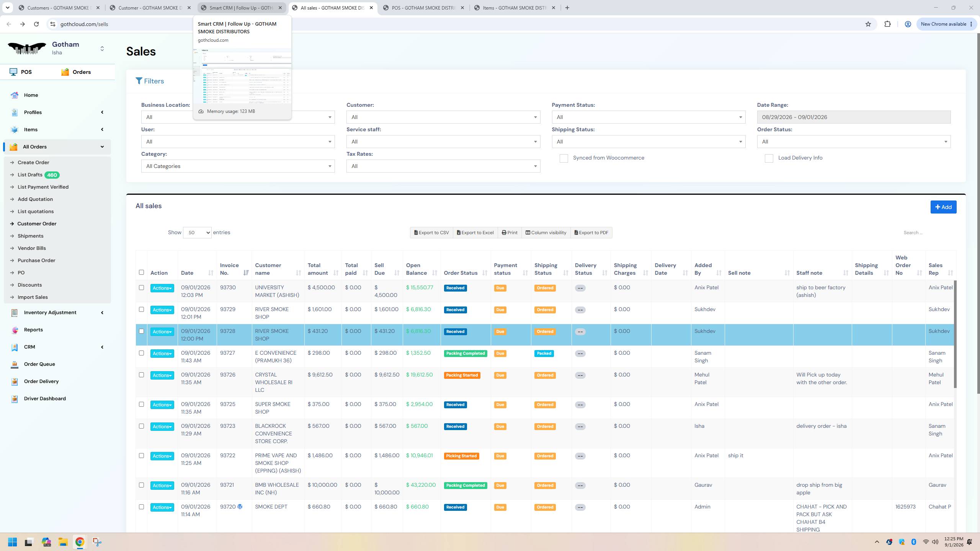This screenshot has height=551, width=980.
Task: Click the blue Add button
Action: [943, 207]
